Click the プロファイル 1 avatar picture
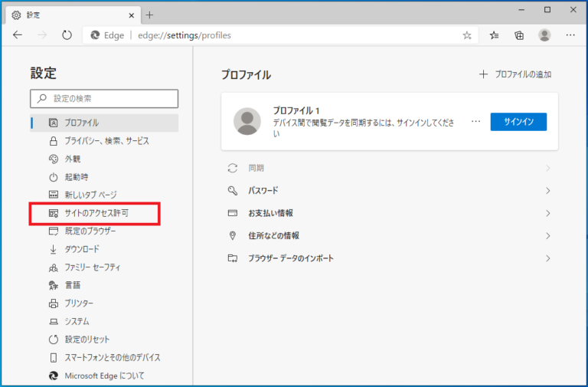This screenshot has height=387, width=588. click(x=247, y=121)
